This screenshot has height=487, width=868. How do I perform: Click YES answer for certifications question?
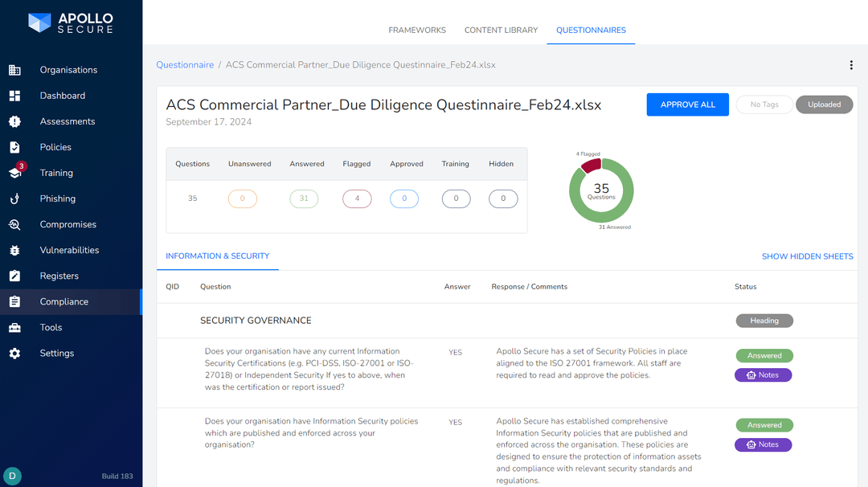click(x=455, y=353)
